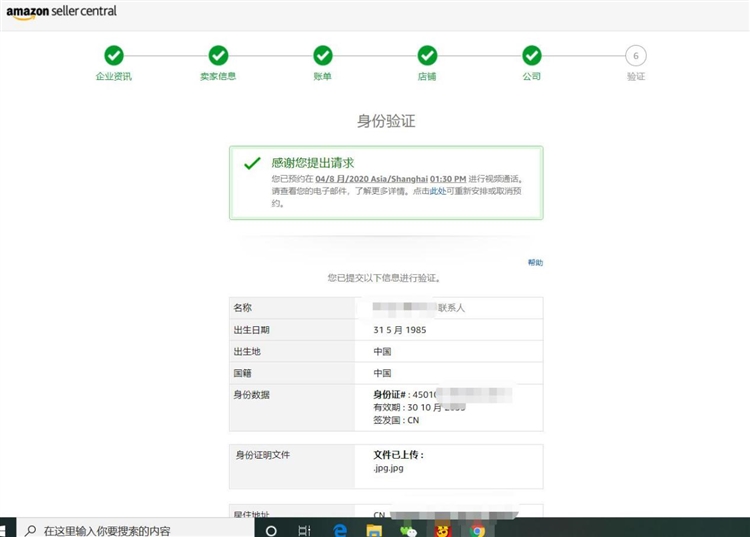
Task: Click the 卖家信息 step label
Action: click(x=218, y=77)
